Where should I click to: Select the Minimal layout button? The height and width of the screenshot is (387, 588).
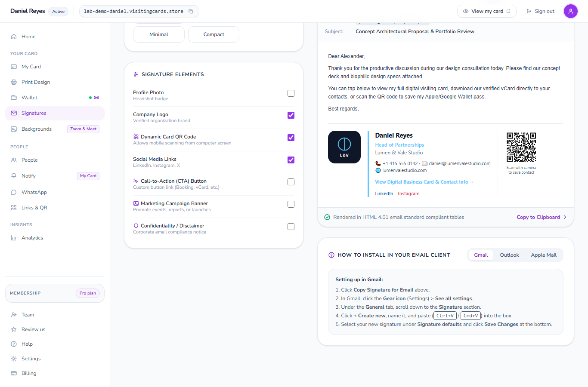[x=159, y=34]
